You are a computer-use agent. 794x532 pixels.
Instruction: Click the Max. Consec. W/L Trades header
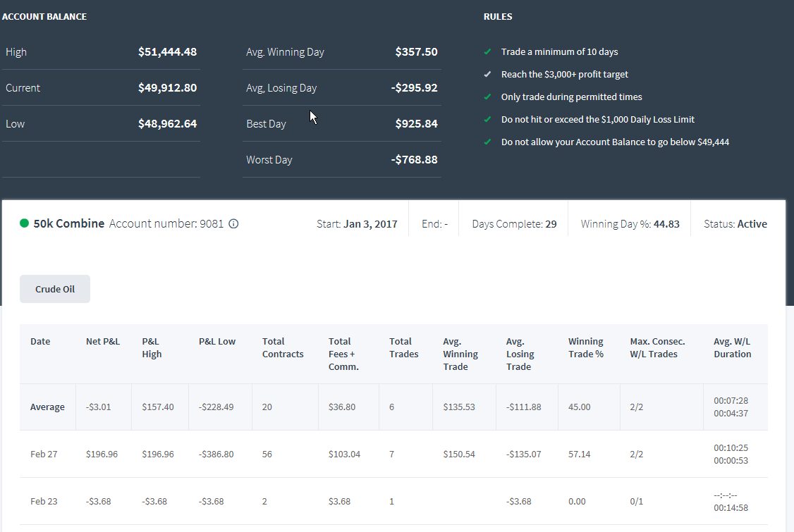[657, 348]
